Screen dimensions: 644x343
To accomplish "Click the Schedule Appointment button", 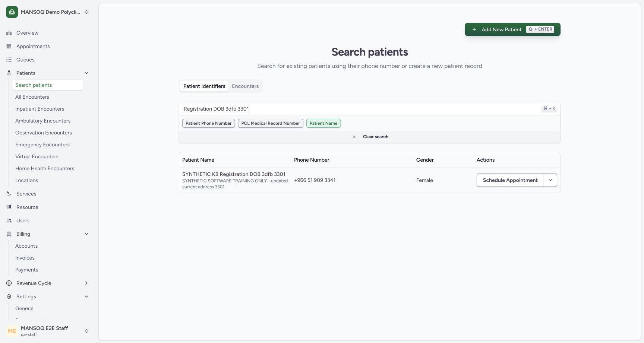I will 510,180.
